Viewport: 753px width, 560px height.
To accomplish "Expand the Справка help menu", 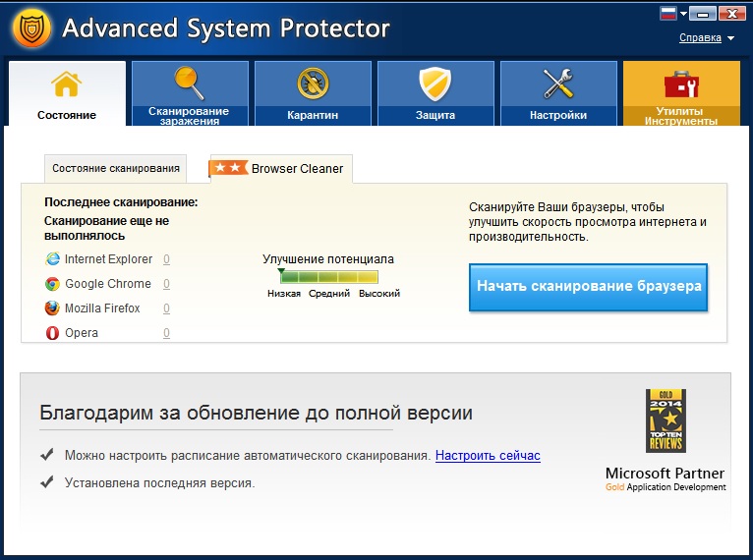I will coord(706,38).
